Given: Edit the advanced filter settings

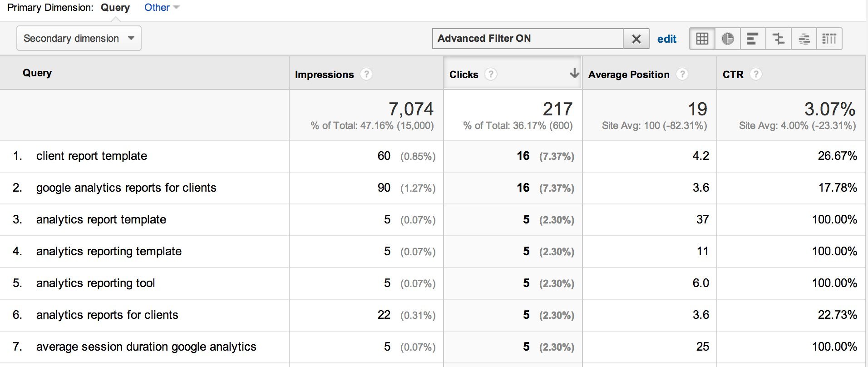Looking at the screenshot, I should click(666, 39).
